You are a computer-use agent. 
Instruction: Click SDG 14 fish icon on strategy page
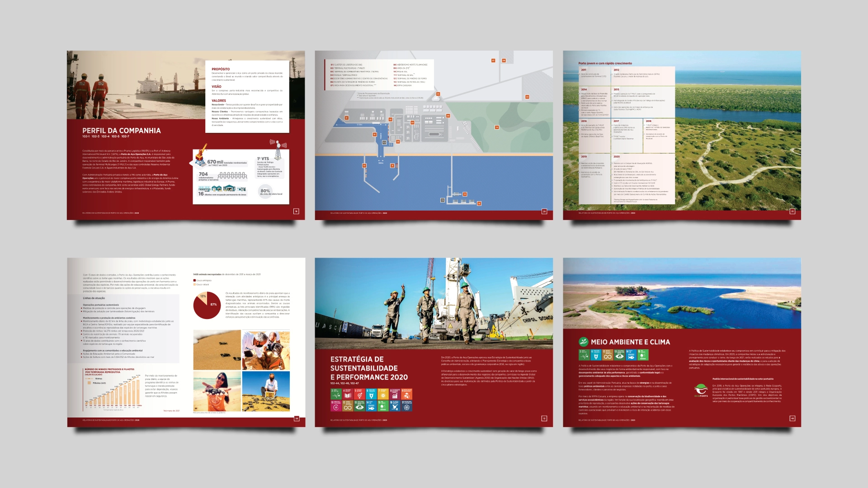371,406
